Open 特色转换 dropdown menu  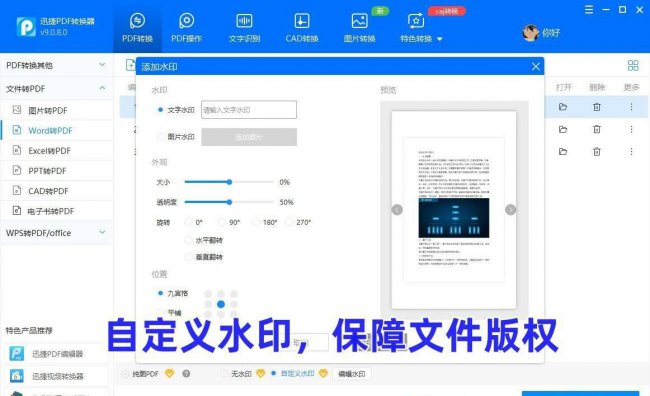pyautogui.click(x=421, y=27)
